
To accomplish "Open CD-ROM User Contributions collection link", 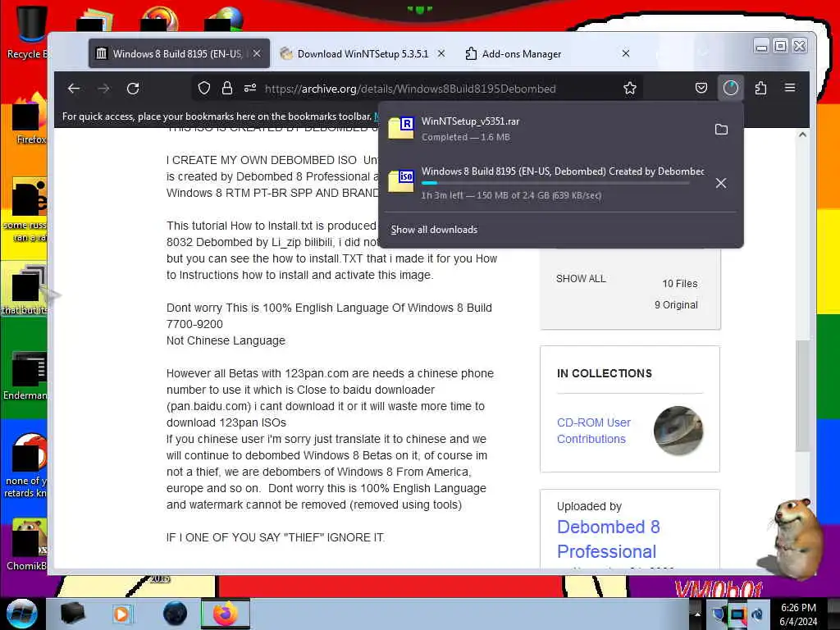I will pos(594,431).
